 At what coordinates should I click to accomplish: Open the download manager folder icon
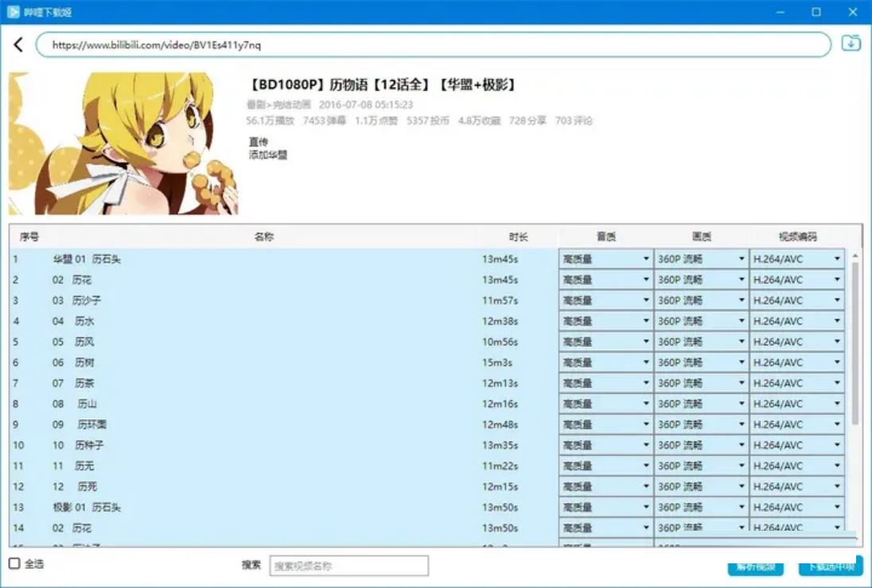point(851,44)
